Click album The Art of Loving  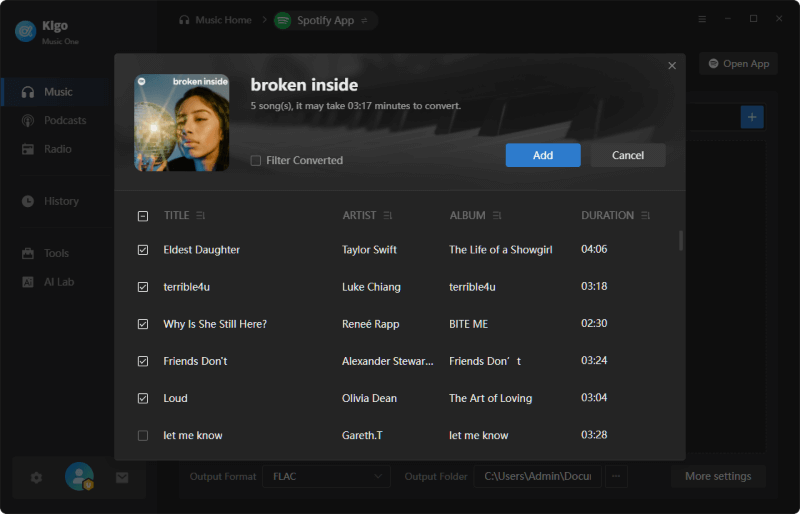tap(490, 398)
